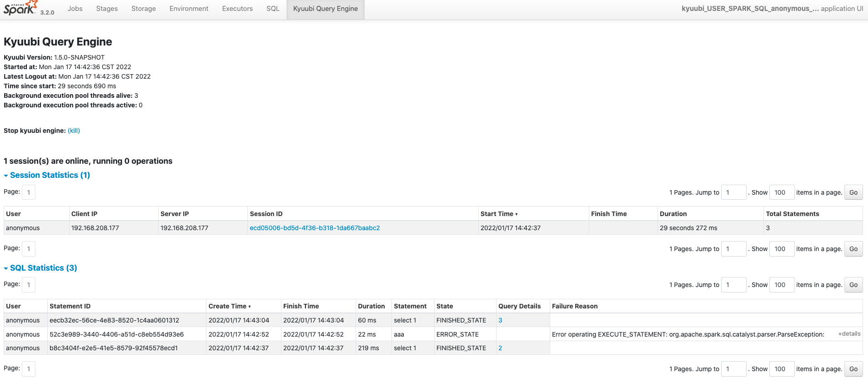
Task: Sort SQL statements by Create Time
Action: pyautogui.click(x=230, y=306)
